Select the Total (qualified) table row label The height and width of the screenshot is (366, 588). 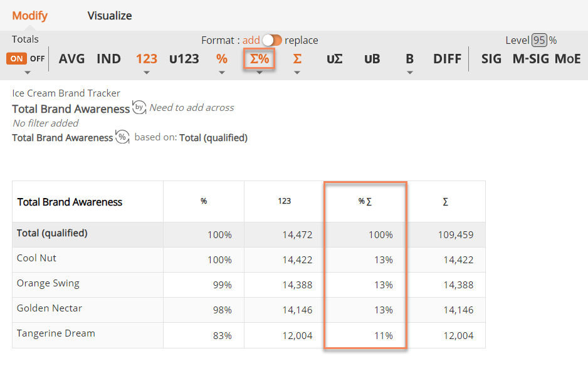tap(52, 233)
